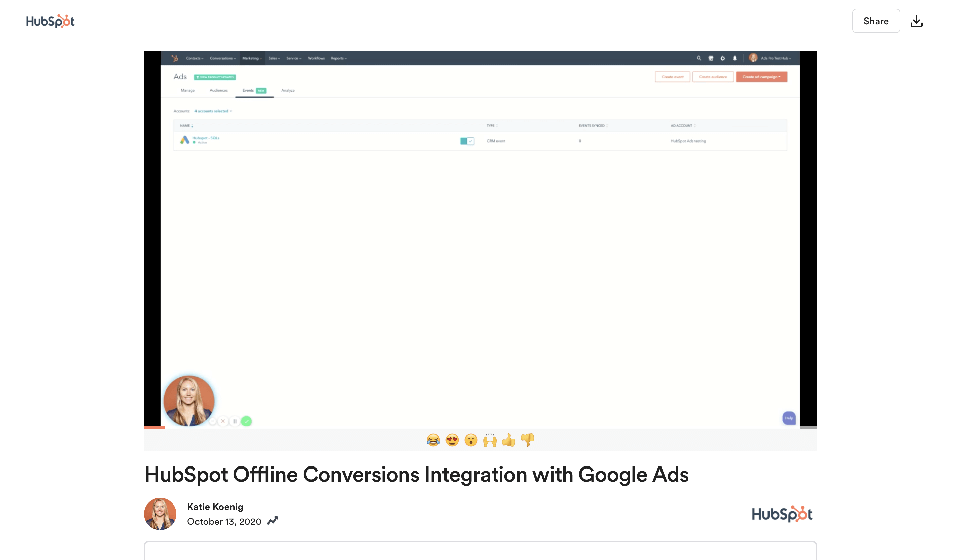Screen dimensions: 964x560
Task: Switch to the Analyze tab
Action: click(x=288, y=90)
